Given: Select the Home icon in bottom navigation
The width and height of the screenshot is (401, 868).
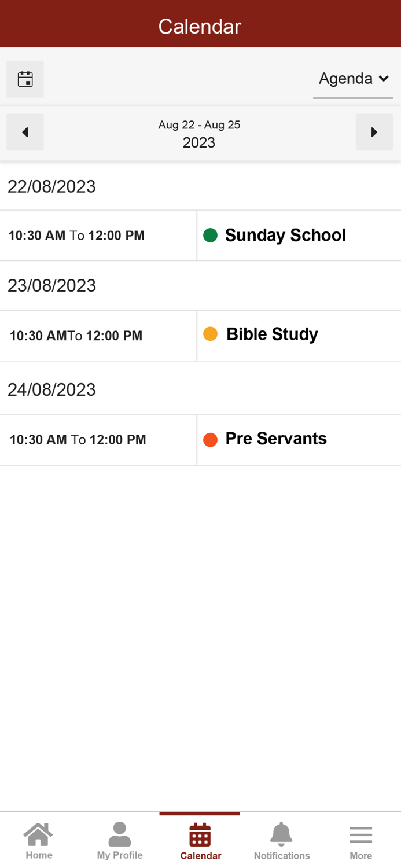Looking at the screenshot, I should pos(38,838).
